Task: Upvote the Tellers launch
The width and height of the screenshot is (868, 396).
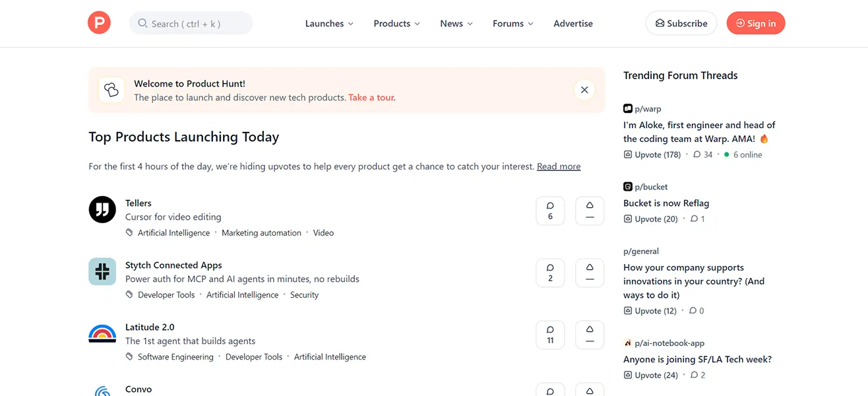Action: tap(589, 211)
